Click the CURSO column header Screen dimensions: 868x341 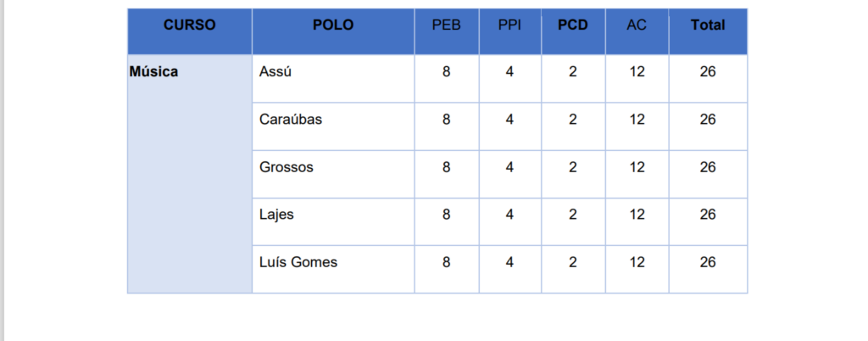coord(190,31)
